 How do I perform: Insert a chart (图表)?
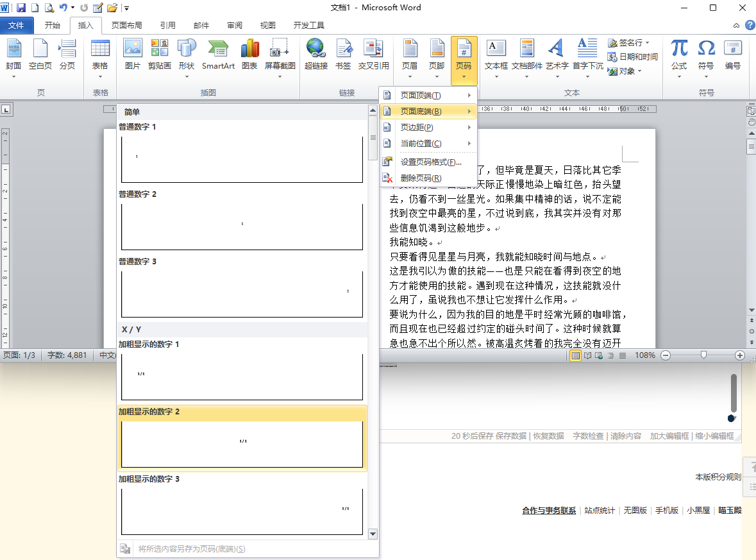click(x=249, y=55)
